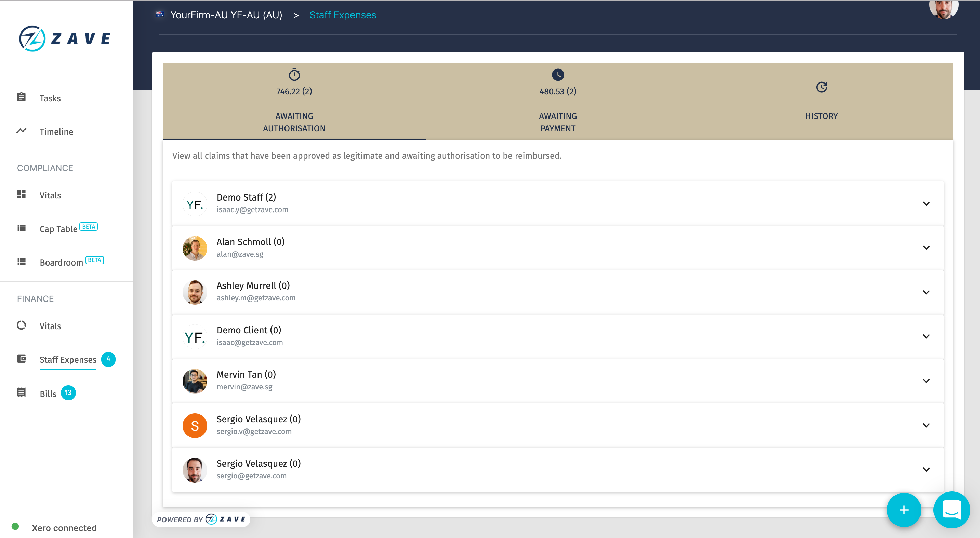
Task: Switch to Awaiting Authorisation tab
Action: 294,101
